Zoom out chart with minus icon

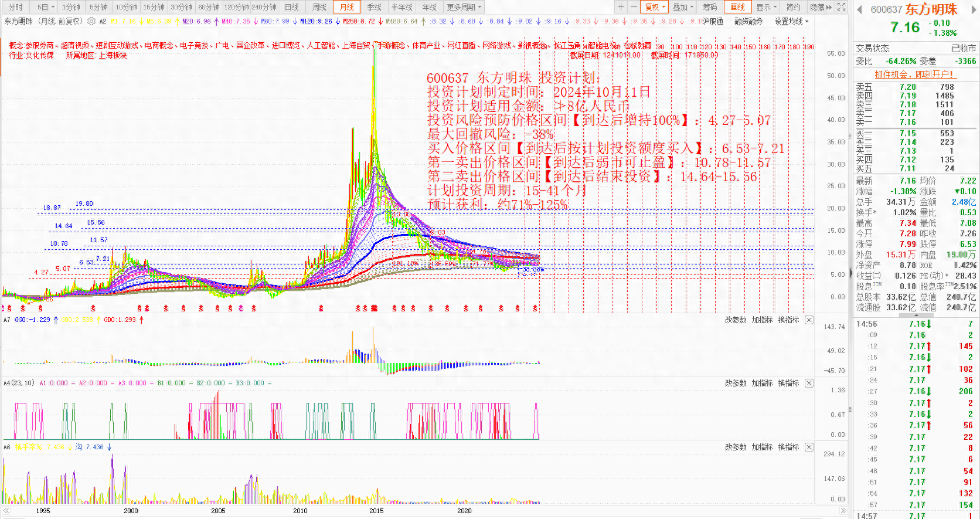pyautogui.click(x=634, y=7)
